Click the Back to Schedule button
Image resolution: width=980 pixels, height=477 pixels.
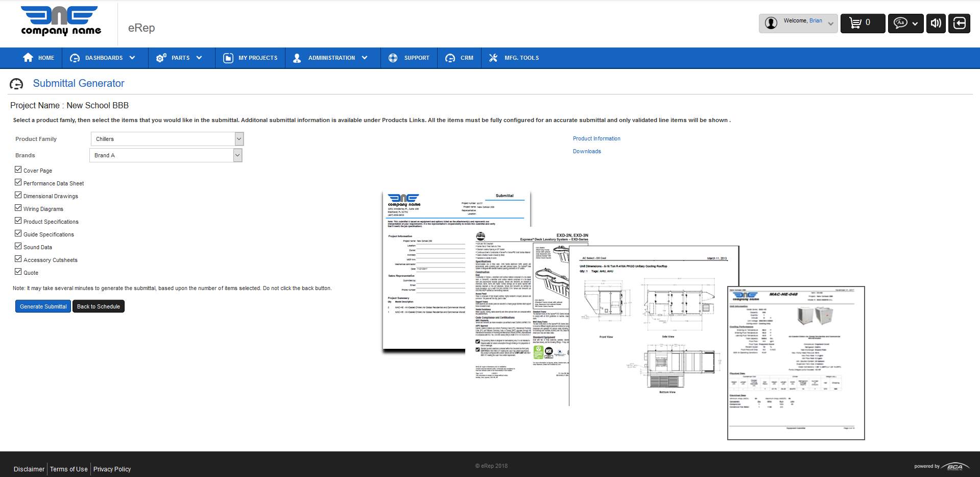(99, 306)
